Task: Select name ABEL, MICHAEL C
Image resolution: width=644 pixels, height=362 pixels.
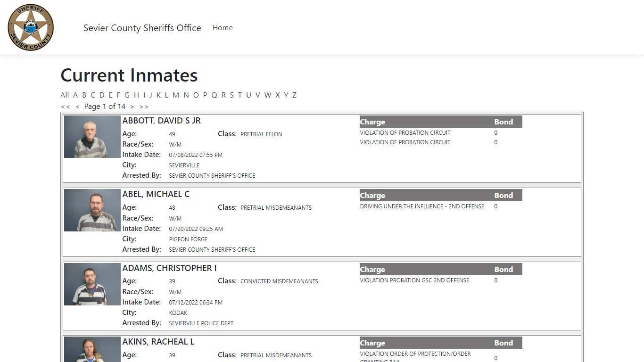Action: point(156,194)
